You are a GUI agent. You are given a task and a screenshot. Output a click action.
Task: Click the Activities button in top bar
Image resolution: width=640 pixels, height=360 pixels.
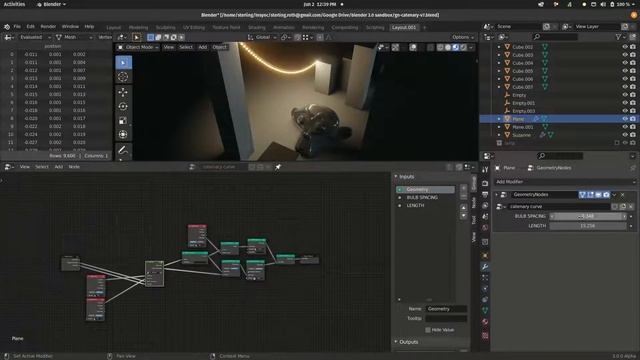[14, 4]
